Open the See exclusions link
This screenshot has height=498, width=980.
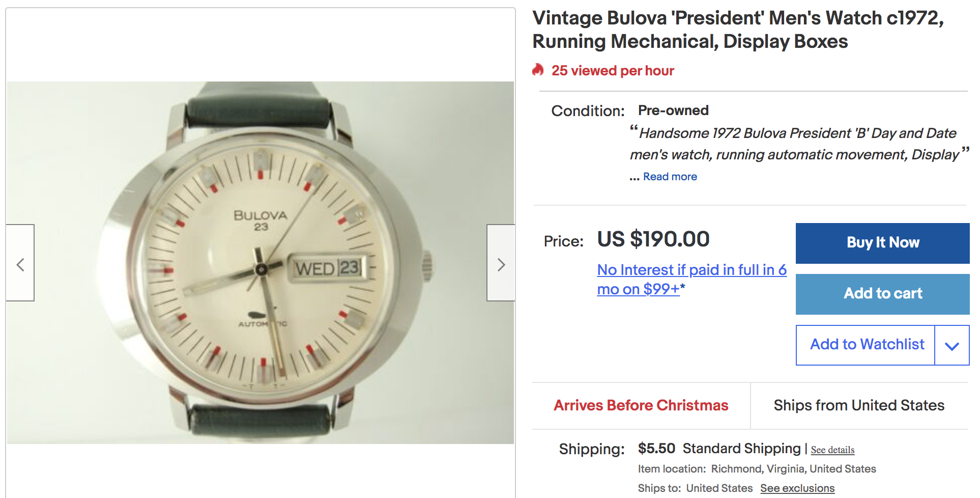pyautogui.click(x=797, y=488)
